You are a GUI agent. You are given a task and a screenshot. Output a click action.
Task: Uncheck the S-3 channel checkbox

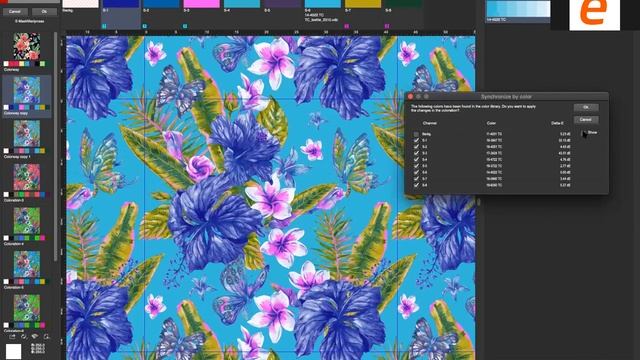(x=416, y=153)
